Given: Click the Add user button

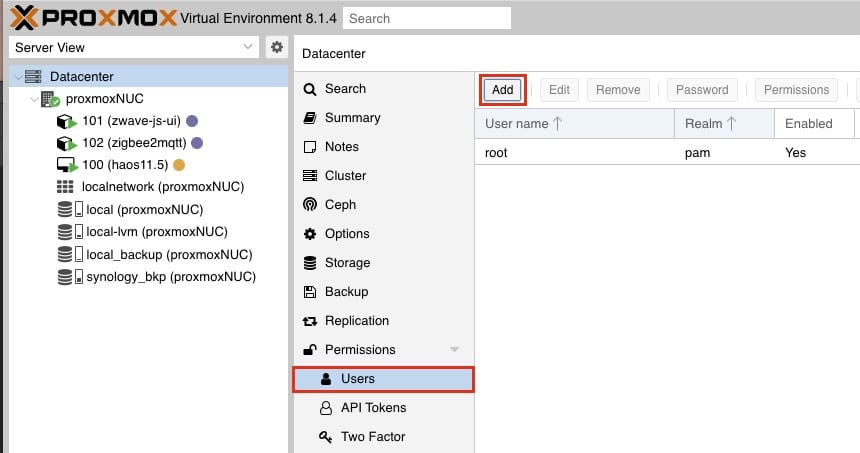Looking at the screenshot, I should (x=502, y=90).
